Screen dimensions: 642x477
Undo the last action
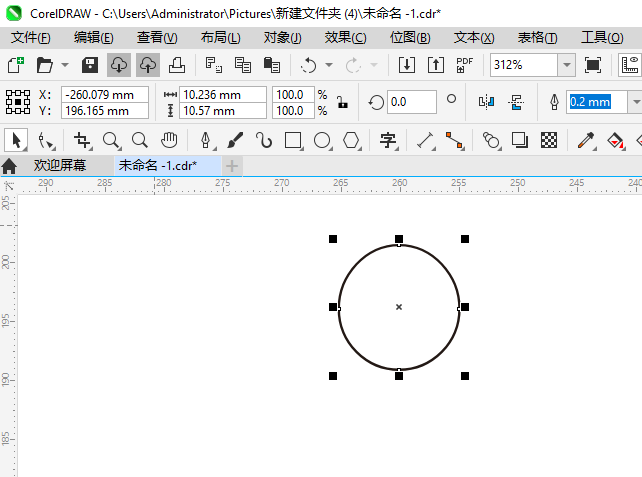[x=308, y=65]
